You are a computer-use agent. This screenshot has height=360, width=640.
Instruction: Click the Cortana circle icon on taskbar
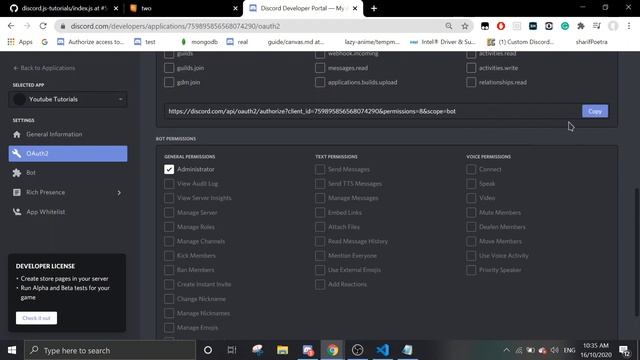click(x=208, y=350)
